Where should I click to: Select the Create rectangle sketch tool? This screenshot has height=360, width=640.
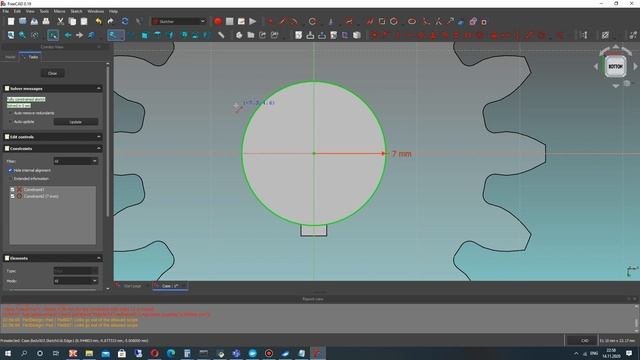pos(382,21)
